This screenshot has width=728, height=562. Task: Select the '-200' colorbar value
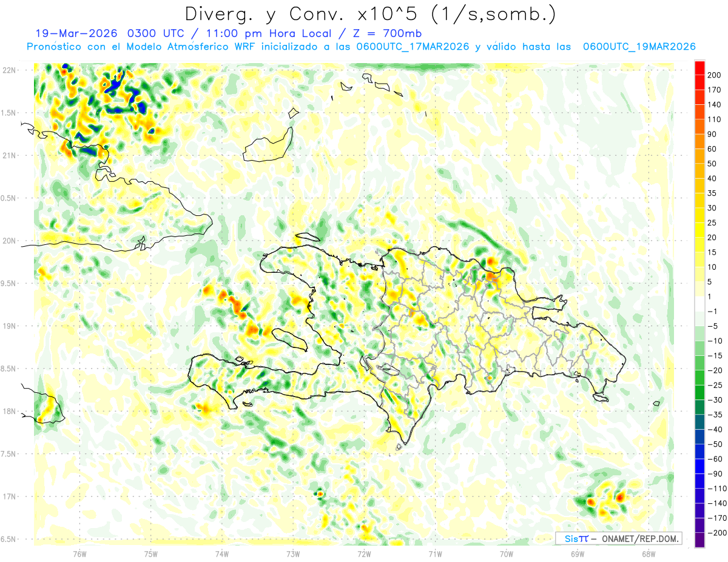click(718, 533)
